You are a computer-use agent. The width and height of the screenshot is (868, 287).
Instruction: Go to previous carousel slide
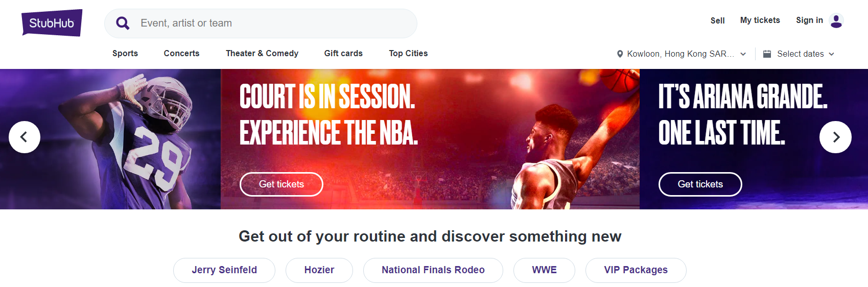[25, 137]
